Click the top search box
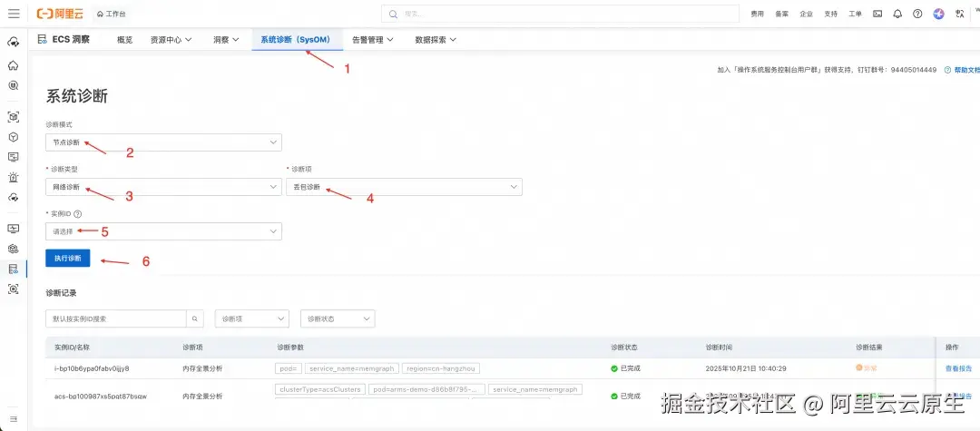980x431 pixels. [x=560, y=13]
